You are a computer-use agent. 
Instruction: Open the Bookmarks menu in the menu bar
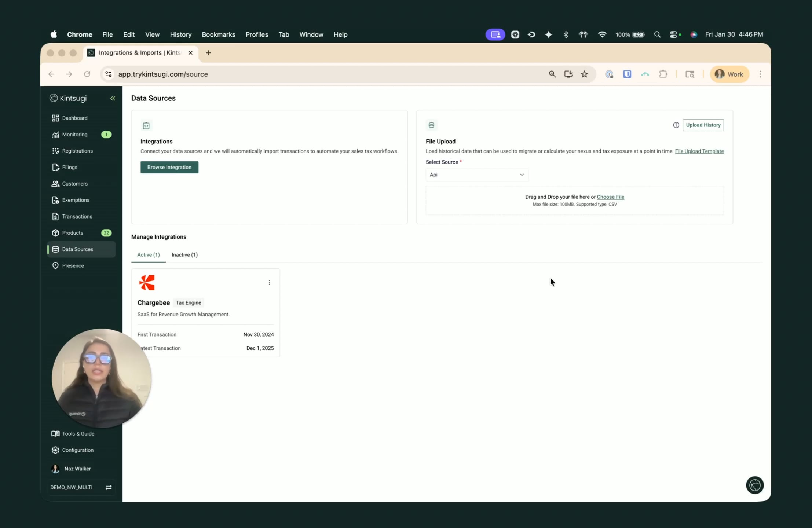point(218,34)
